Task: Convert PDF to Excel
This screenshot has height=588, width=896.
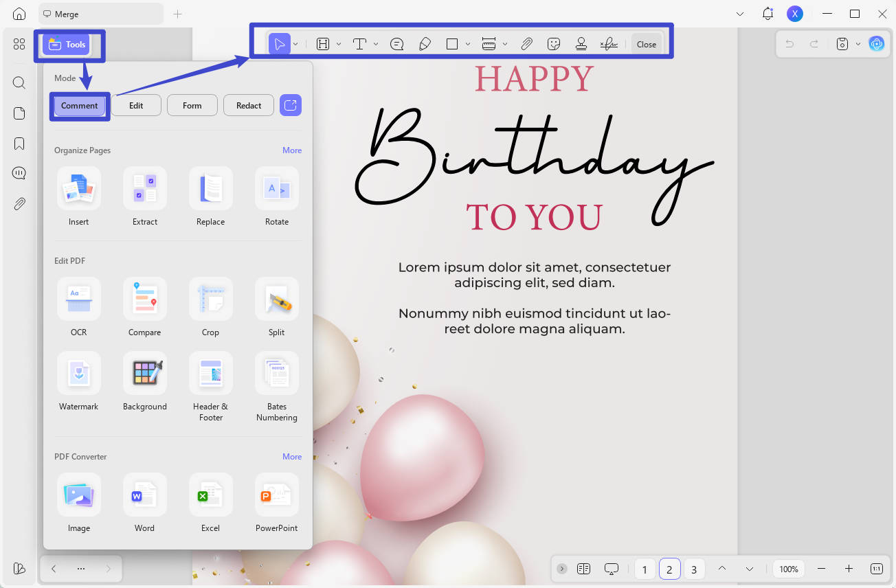Action: 211,503
